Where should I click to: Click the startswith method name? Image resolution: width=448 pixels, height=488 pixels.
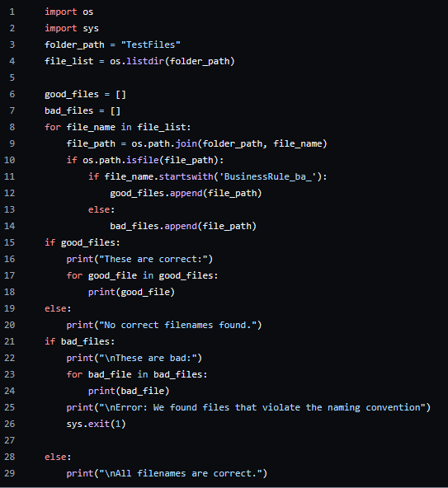186,176
